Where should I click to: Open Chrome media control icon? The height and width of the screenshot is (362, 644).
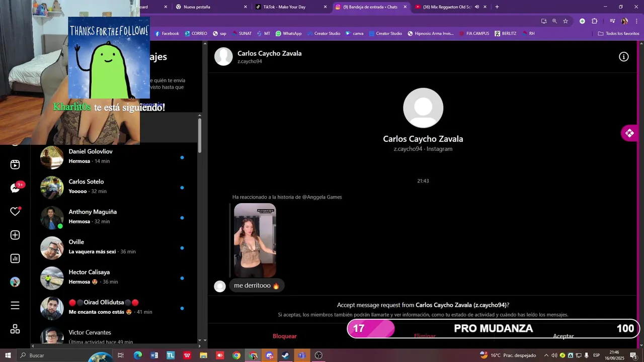click(612, 21)
